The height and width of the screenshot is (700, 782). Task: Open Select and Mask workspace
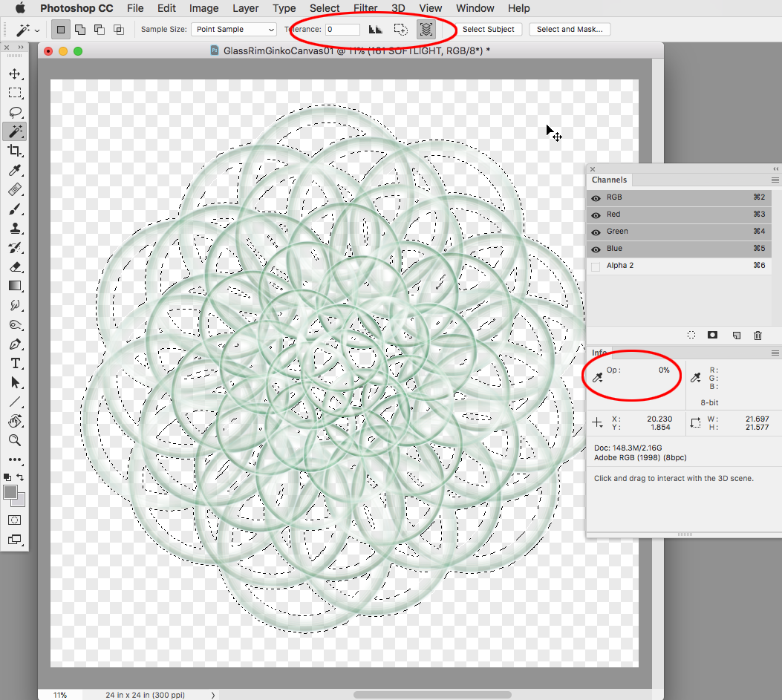pyautogui.click(x=569, y=29)
